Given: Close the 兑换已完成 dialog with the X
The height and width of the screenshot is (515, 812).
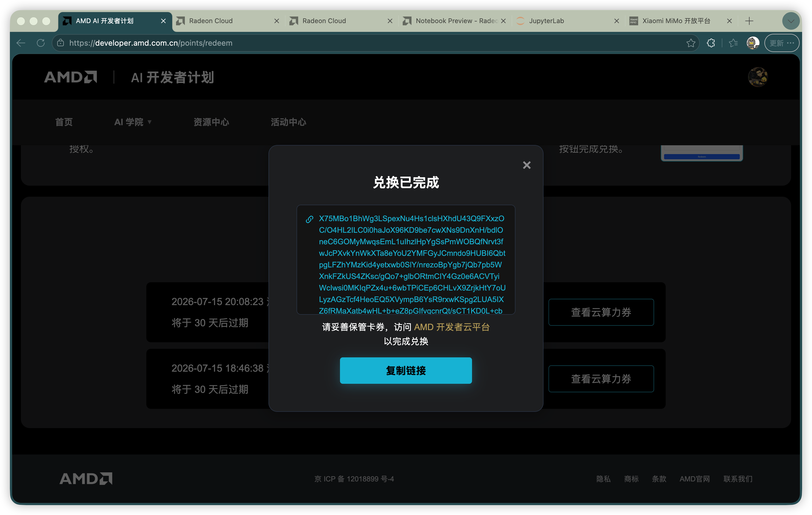Looking at the screenshot, I should point(526,165).
